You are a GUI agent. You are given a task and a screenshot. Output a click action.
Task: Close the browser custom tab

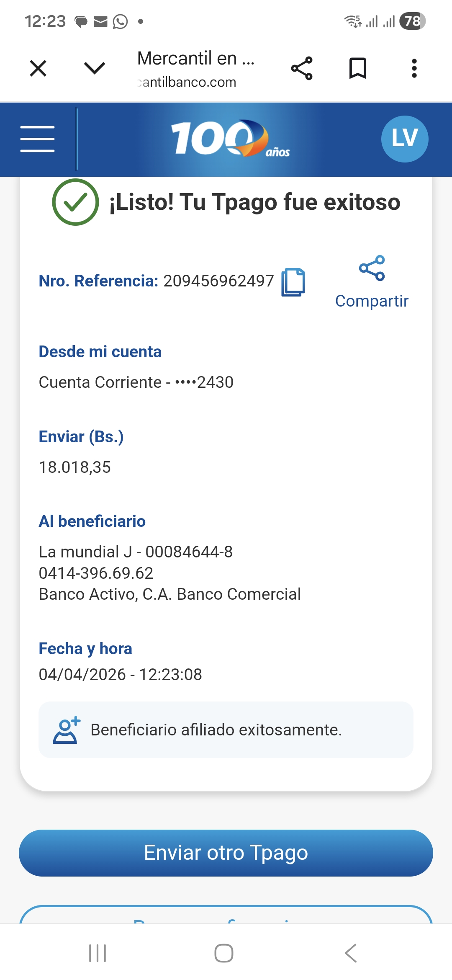click(38, 68)
